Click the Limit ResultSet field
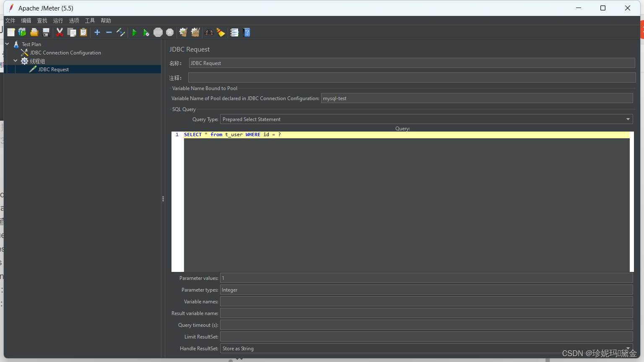Screen dimensions: 644x362 click(x=426, y=337)
